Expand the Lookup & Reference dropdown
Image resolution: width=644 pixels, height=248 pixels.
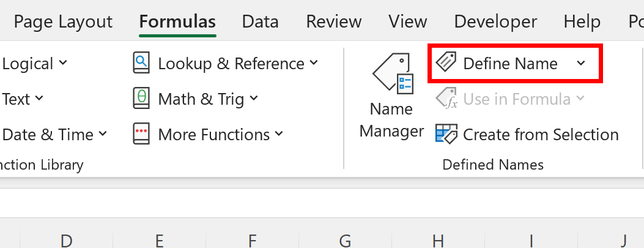313,63
